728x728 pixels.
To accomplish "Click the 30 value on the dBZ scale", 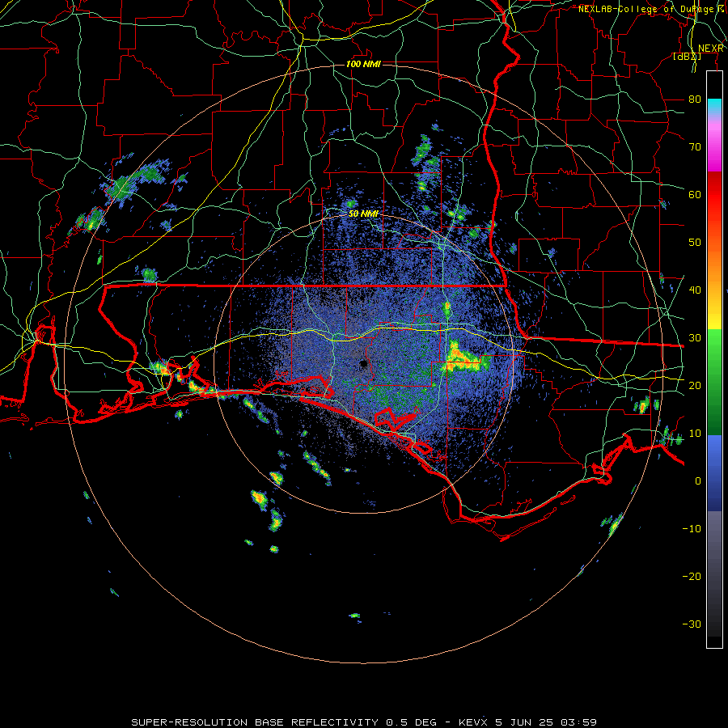I will (695, 338).
